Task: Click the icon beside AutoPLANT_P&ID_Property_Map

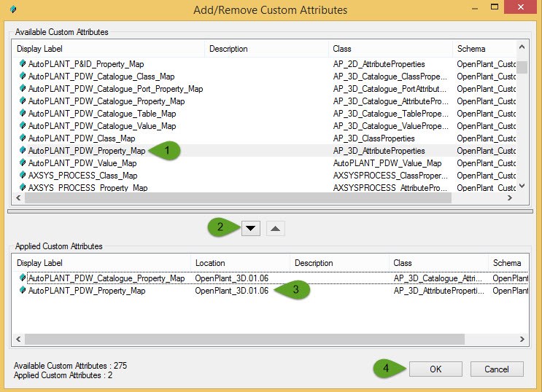Action: (x=23, y=63)
